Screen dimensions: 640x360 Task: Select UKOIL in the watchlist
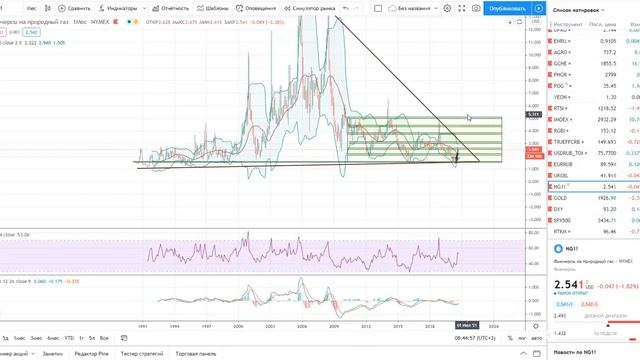pos(594,176)
